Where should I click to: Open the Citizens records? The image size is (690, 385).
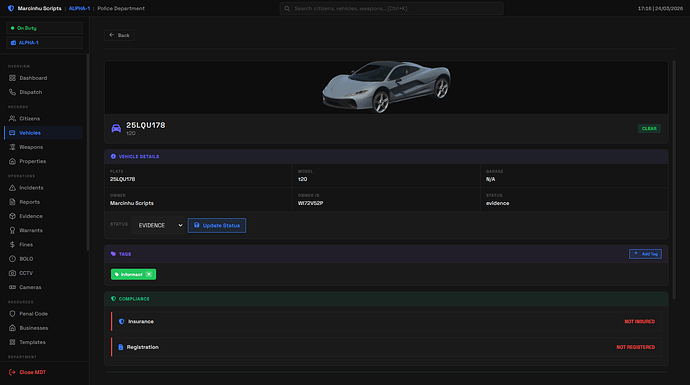click(x=44, y=118)
